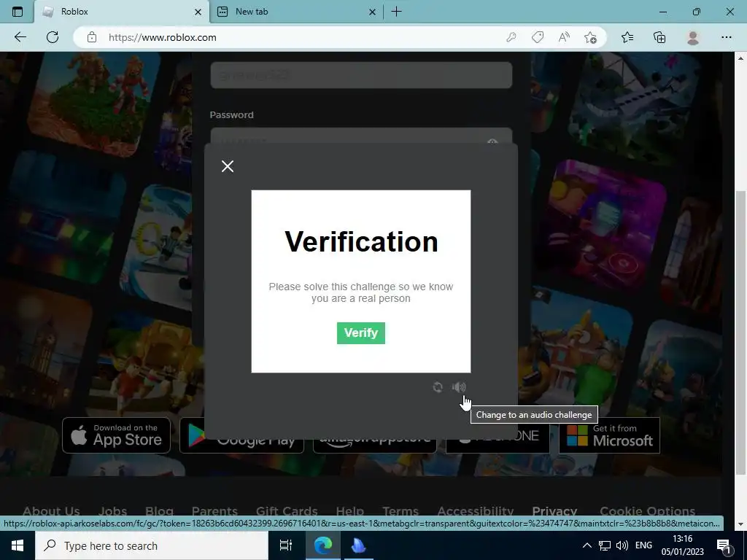The height and width of the screenshot is (560, 747).
Task: Click the username input field
Action: [x=361, y=75]
